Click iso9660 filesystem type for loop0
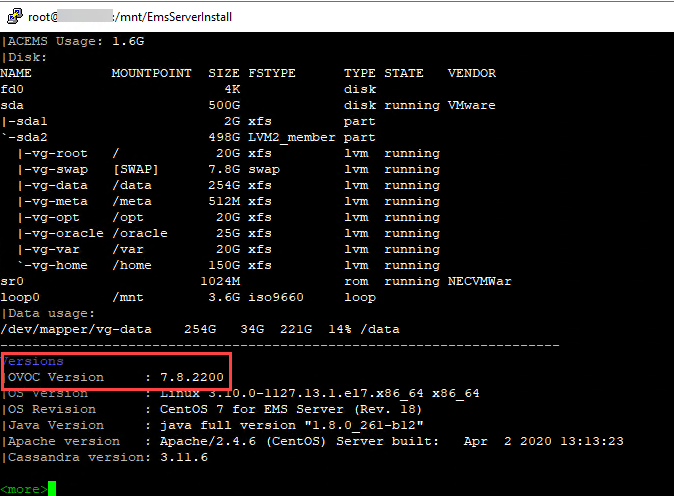Image resolution: width=674 pixels, height=496 pixels. tap(276, 297)
